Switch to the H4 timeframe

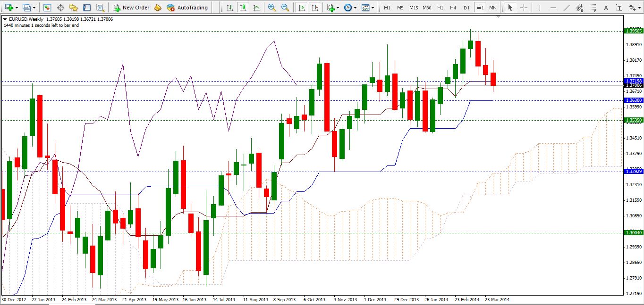pos(453,8)
